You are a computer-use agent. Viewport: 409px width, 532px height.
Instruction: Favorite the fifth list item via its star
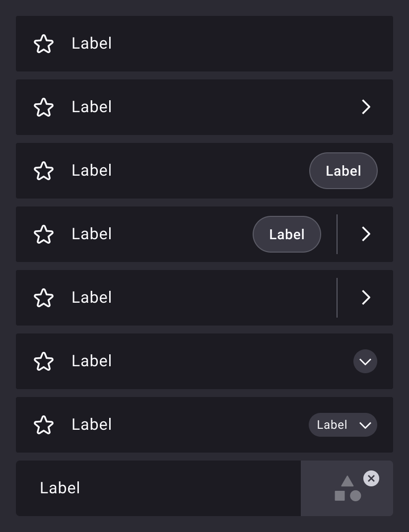click(x=44, y=298)
